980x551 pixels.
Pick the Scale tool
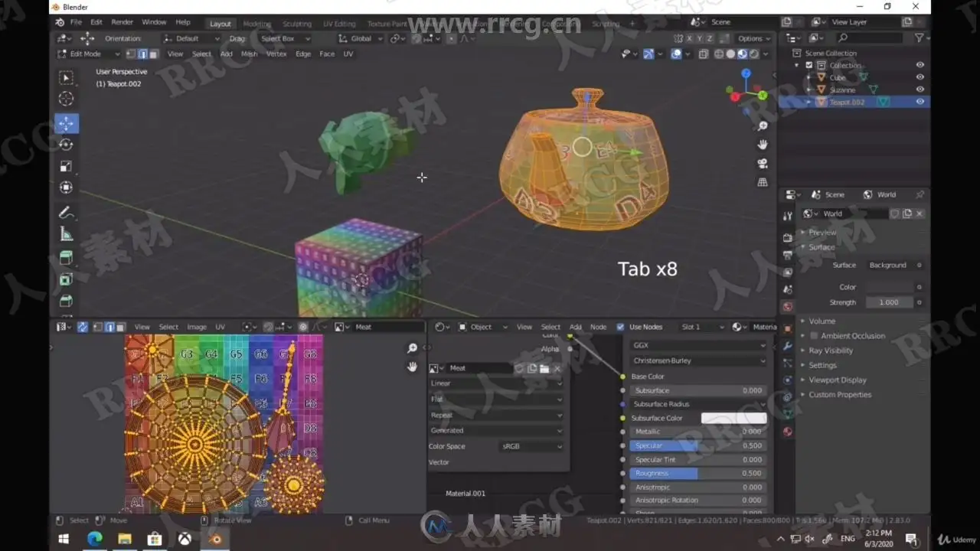click(x=67, y=166)
